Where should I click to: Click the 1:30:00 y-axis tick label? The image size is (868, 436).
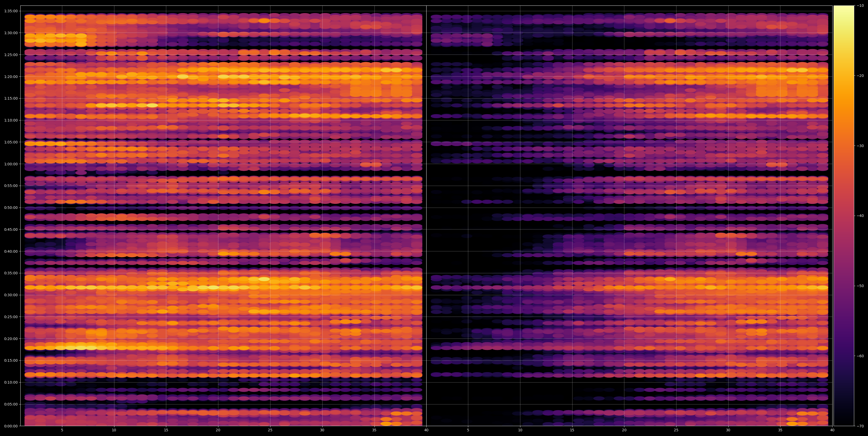[10, 33]
